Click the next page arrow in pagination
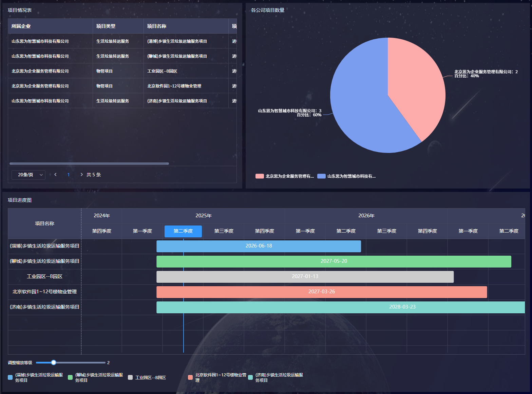 [x=81, y=175]
